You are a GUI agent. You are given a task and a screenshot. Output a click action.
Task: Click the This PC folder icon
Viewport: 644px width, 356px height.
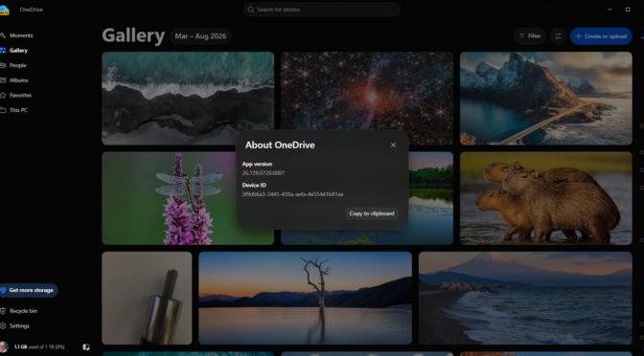[x=3, y=110]
